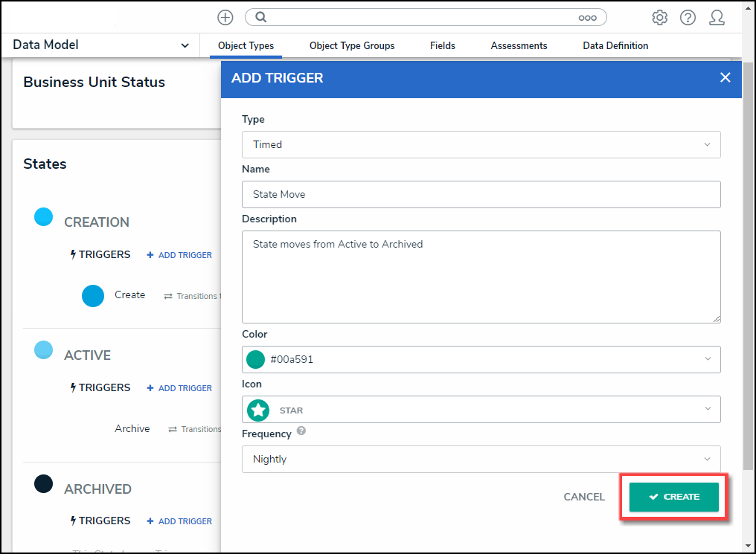The height and width of the screenshot is (554, 756).
Task: Click the #00a591 color swatch
Action: 256,359
